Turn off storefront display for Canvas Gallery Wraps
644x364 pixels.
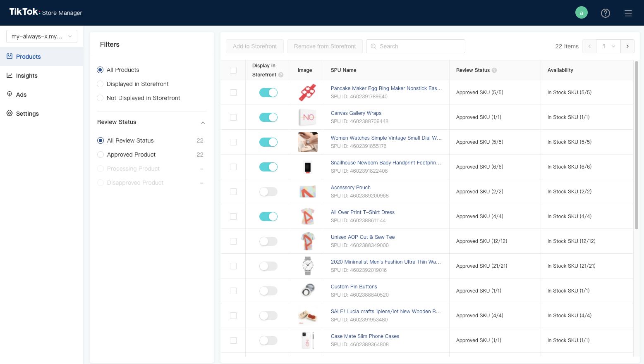pyautogui.click(x=268, y=117)
